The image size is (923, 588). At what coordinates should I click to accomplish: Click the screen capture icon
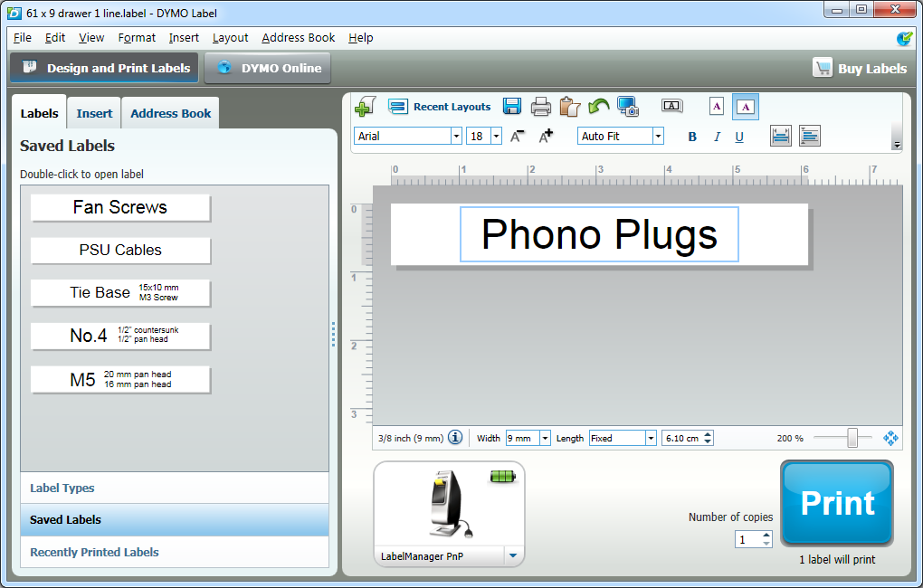point(627,107)
